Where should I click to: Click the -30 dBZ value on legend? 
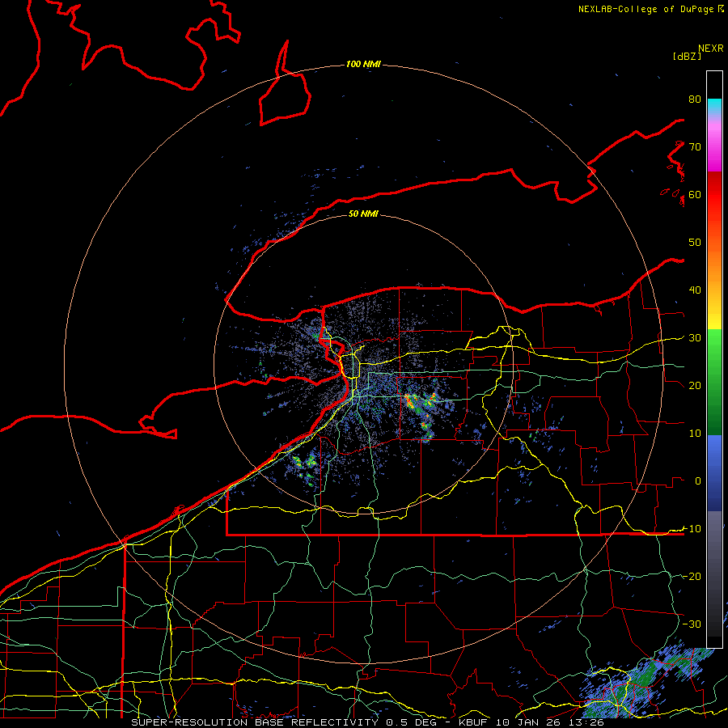pyautogui.click(x=692, y=624)
